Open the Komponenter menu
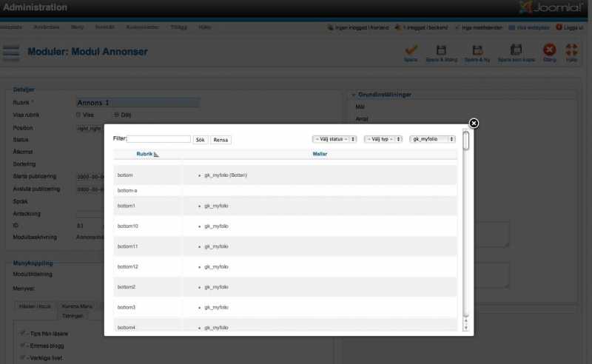592x364 pixels. (142, 27)
